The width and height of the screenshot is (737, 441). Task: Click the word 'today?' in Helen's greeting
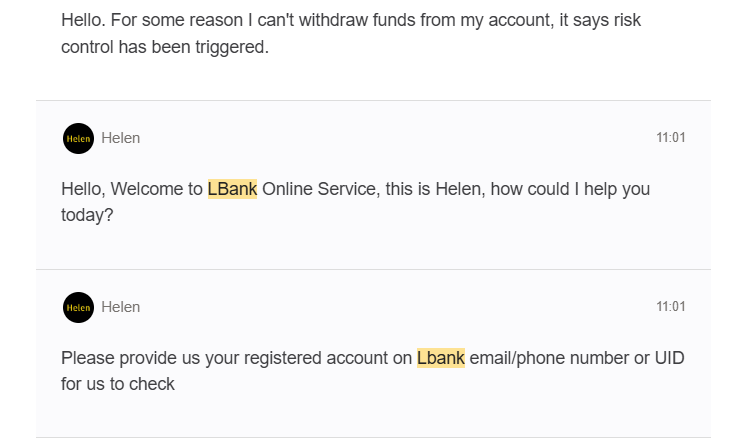[x=87, y=215]
